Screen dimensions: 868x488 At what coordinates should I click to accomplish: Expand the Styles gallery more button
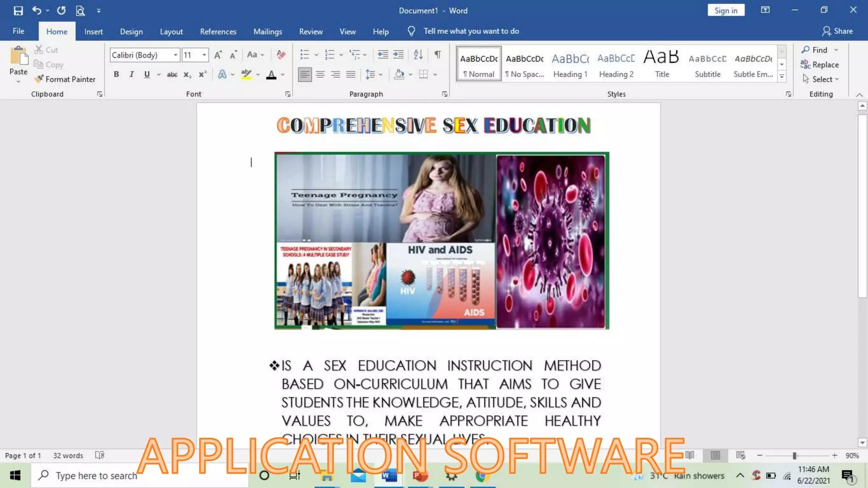782,77
